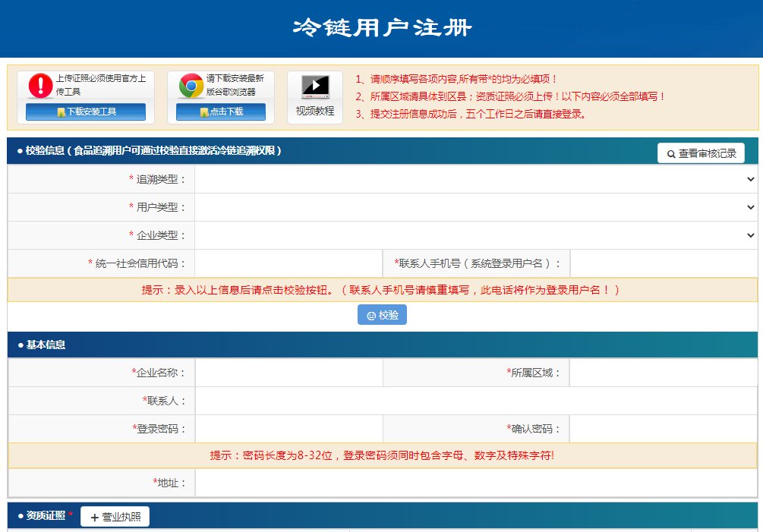Expand the 追溯类型 dropdown
This screenshot has width=763, height=532.
click(476, 180)
